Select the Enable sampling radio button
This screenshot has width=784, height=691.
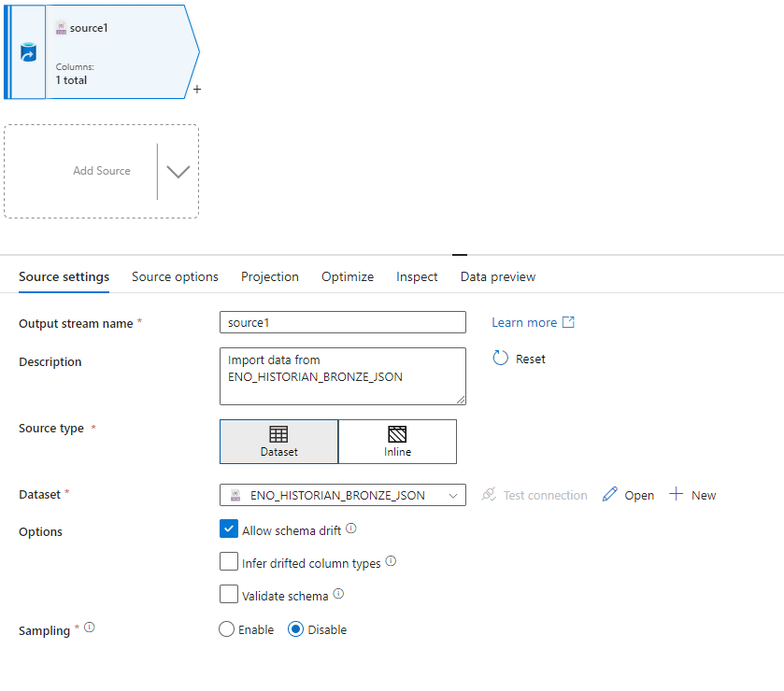coord(226,629)
